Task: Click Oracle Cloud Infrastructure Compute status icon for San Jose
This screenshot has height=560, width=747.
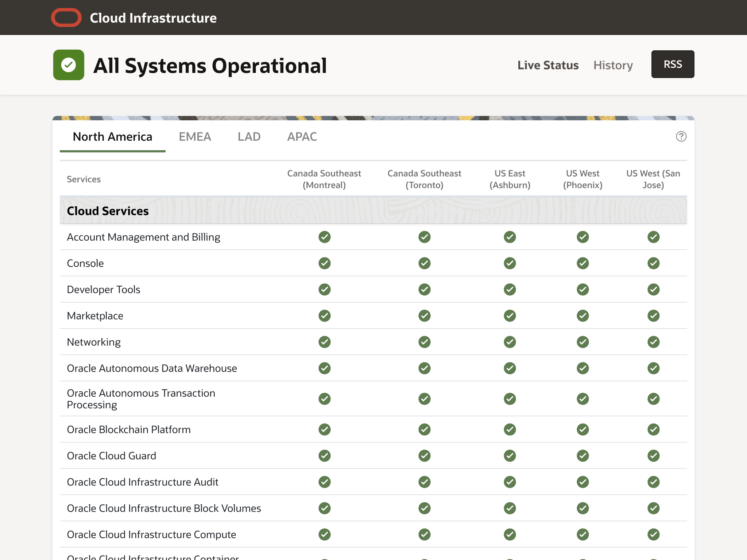Action: 653,534
